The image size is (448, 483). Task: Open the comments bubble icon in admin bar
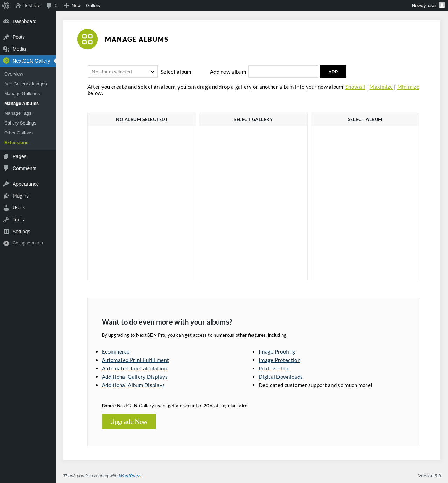point(49,6)
